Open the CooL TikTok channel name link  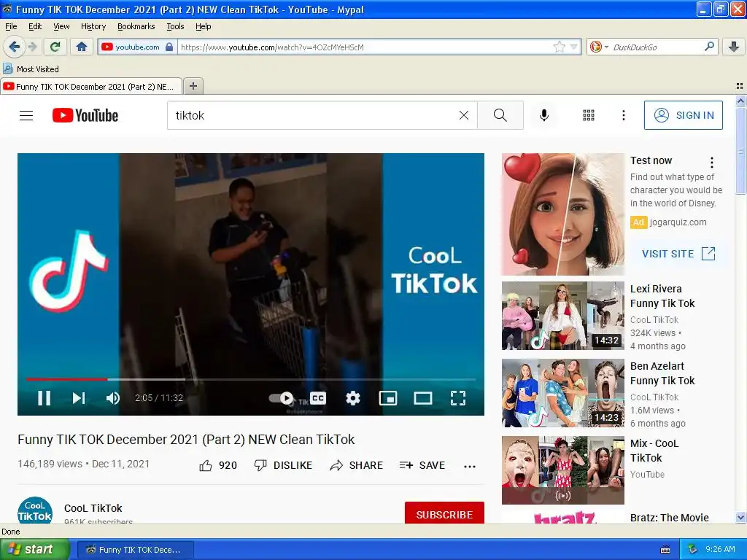[x=93, y=508]
